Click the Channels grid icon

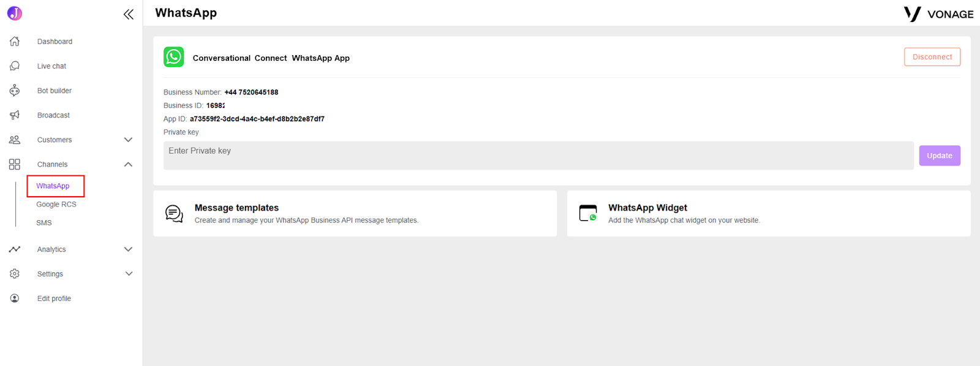click(15, 164)
